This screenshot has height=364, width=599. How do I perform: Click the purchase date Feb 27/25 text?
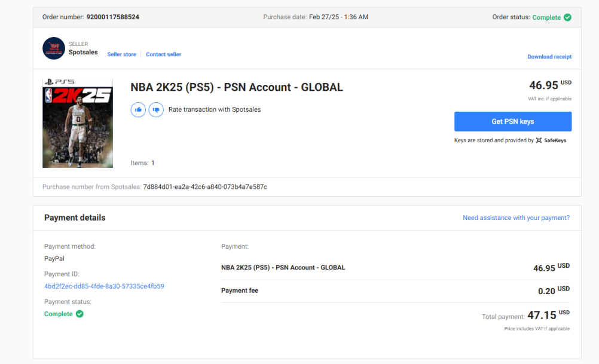[x=338, y=17]
